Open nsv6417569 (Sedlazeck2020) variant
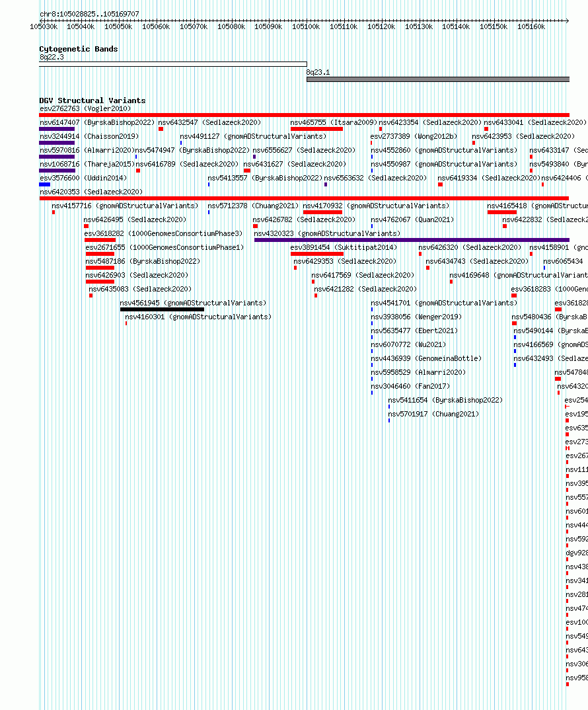 coord(363,275)
